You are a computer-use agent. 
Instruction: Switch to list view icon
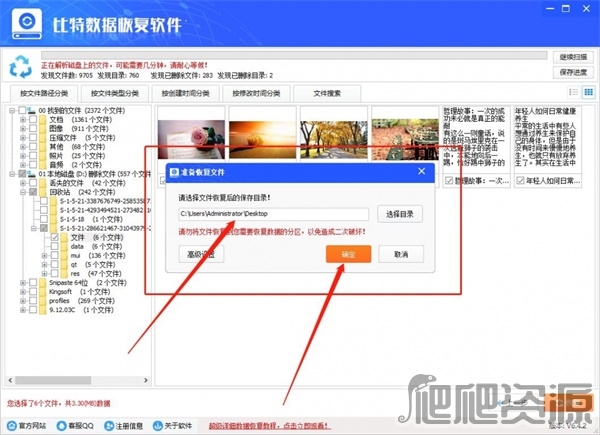point(573,92)
